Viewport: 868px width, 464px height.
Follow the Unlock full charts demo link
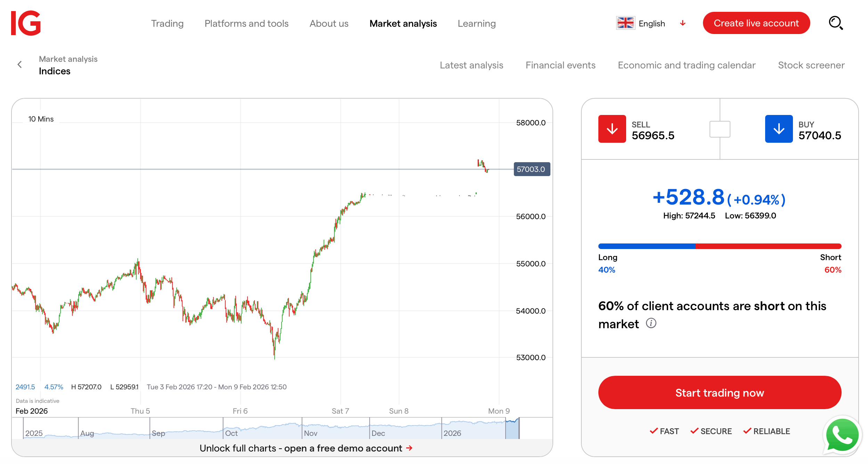[306, 448]
